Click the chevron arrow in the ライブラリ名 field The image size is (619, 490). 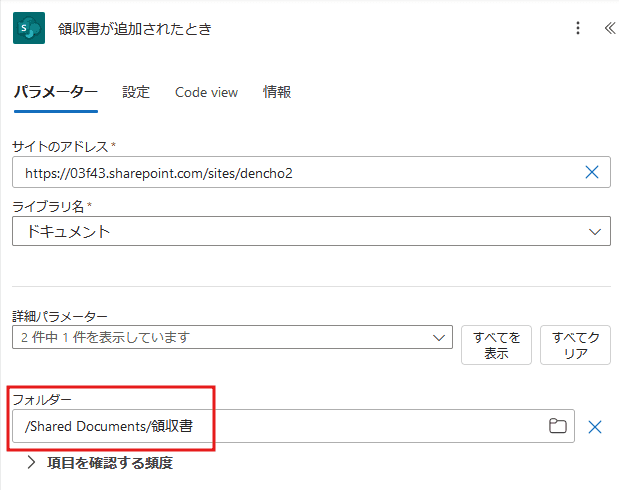point(595,231)
